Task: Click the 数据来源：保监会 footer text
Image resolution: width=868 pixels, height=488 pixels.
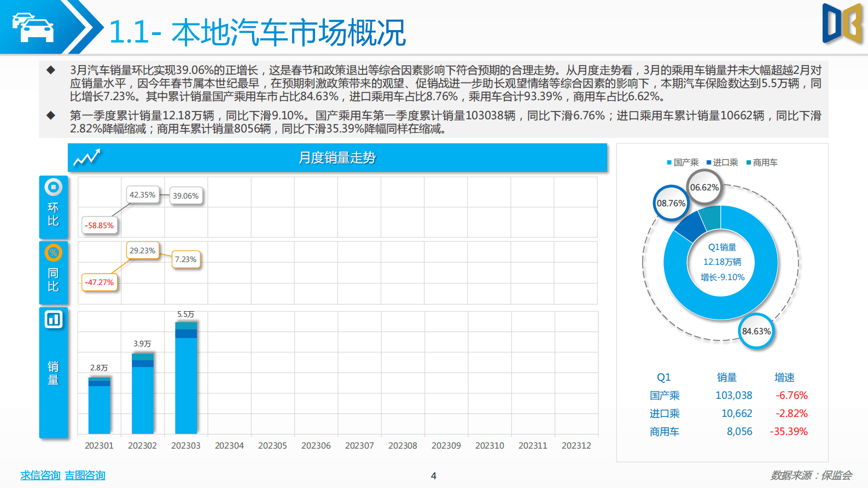Action: pyautogui.click(x=812, y=475)
